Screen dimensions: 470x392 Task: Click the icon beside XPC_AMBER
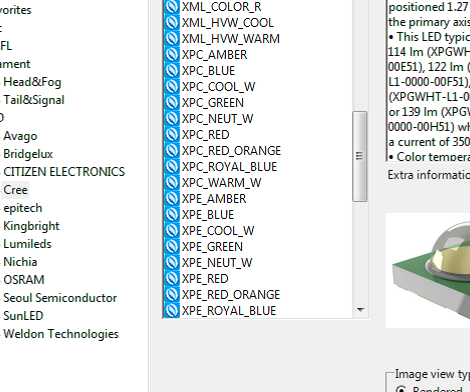click(172, 54)
